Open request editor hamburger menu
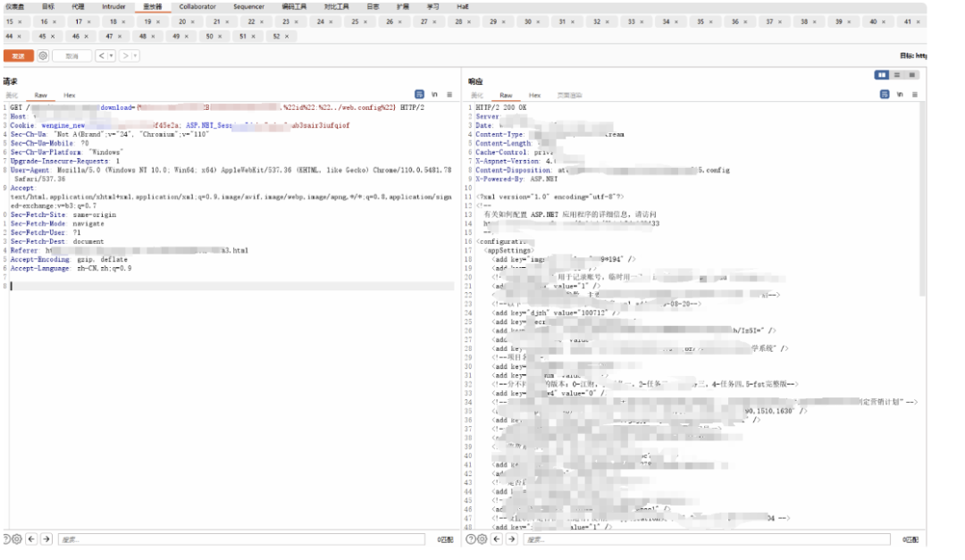This screenshot has width=965, height=560. tap(449, 94)
